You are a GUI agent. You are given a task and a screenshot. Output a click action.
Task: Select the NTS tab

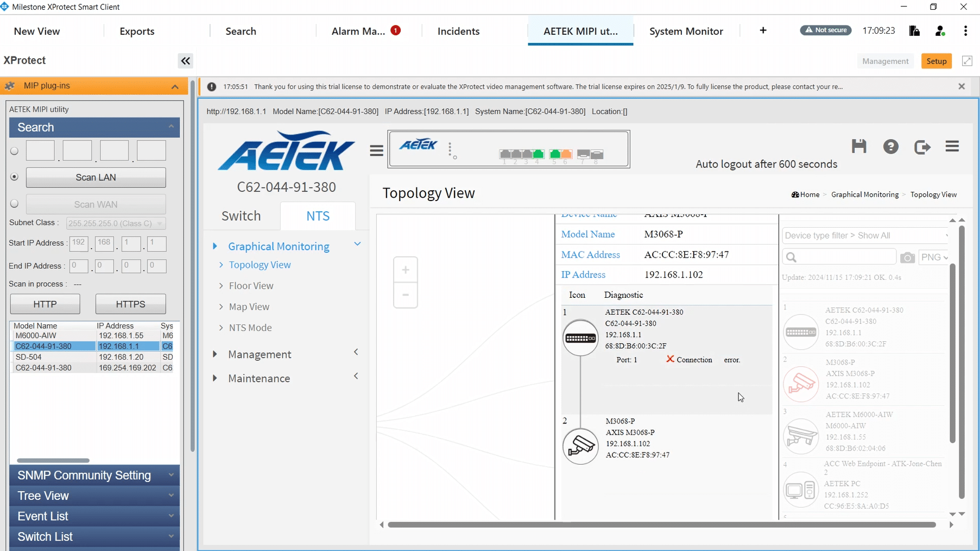point(318,216)
